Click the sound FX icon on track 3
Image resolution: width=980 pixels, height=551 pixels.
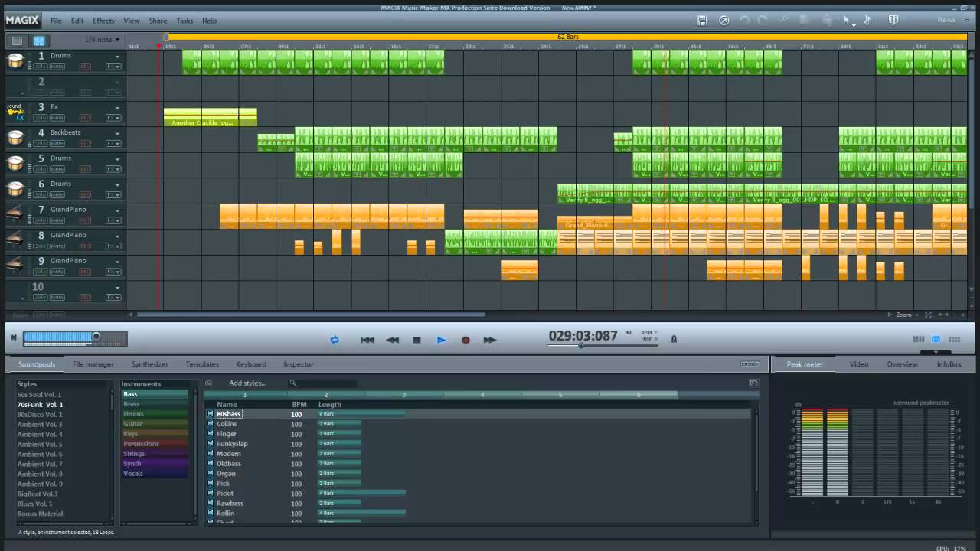pyautogui.click(x=15, y=112)
